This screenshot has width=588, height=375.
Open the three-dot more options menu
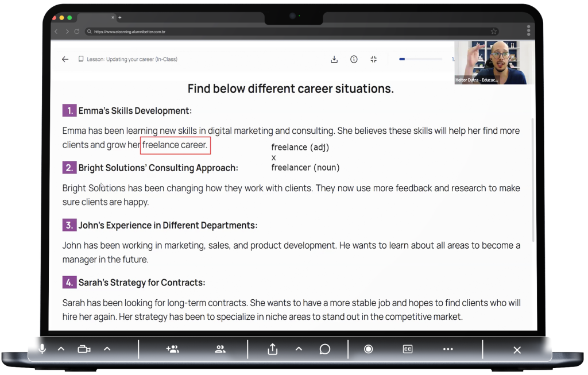[x=448, y=349]
